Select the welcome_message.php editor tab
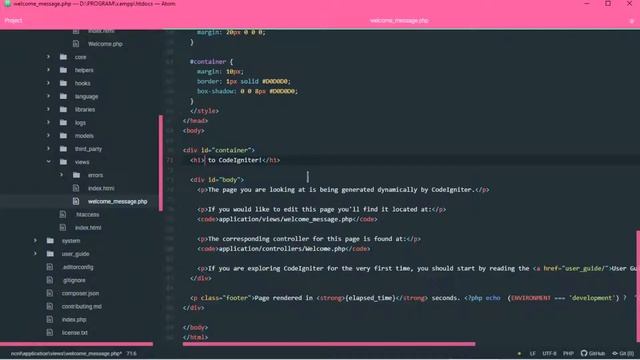640x360 pixels. pyautogui.click(x=399, y=20)
